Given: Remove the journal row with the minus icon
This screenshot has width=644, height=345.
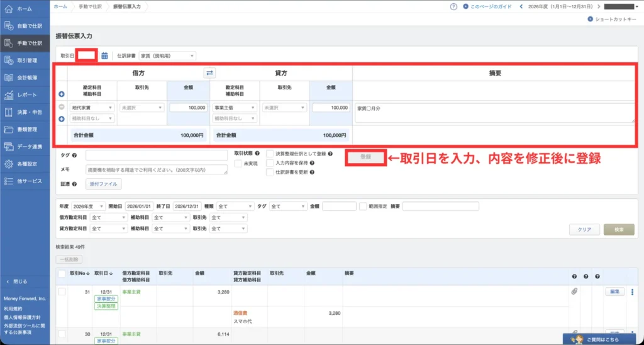Looking at the screenshot, I should [x=62, y=107].
